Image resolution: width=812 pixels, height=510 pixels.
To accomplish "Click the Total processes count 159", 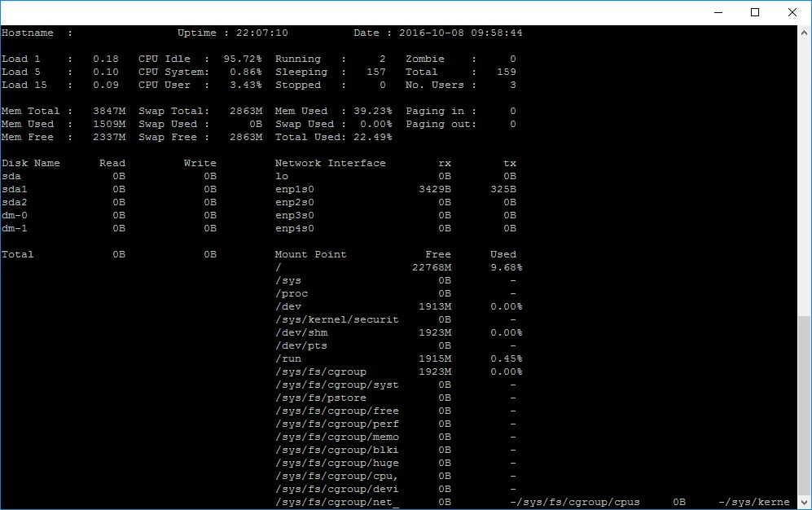I will (507, 72).
